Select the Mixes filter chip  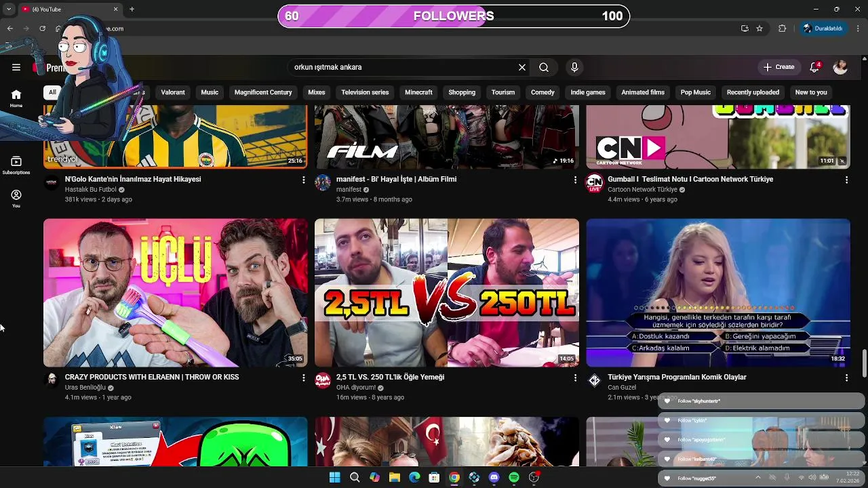tap(317, 92)
